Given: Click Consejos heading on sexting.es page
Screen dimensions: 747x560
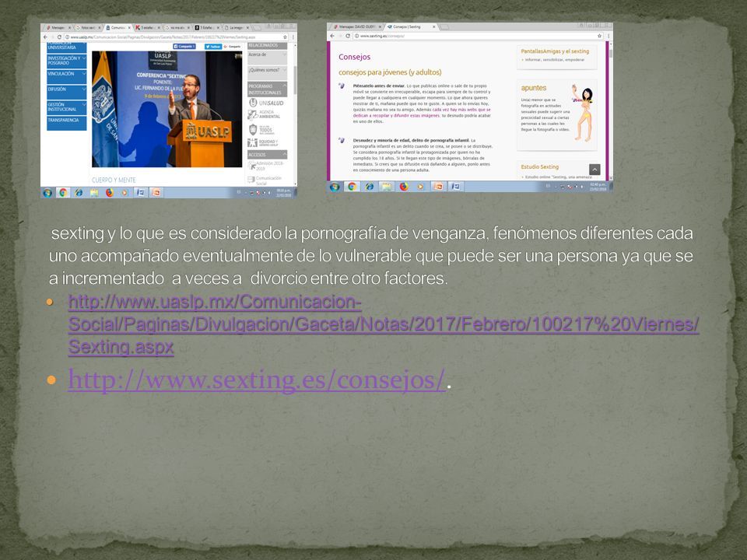Looking at the screenshot, I should (x=355, y=57).
